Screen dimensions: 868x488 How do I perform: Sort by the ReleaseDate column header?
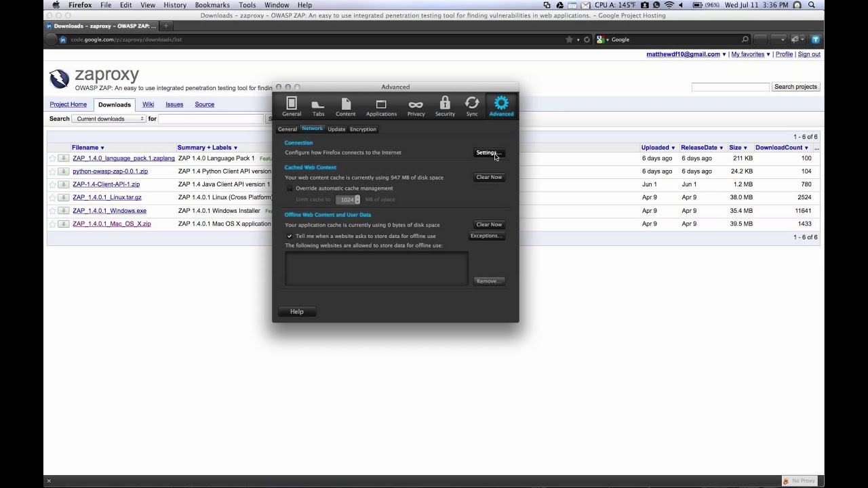tap(702, 148)
